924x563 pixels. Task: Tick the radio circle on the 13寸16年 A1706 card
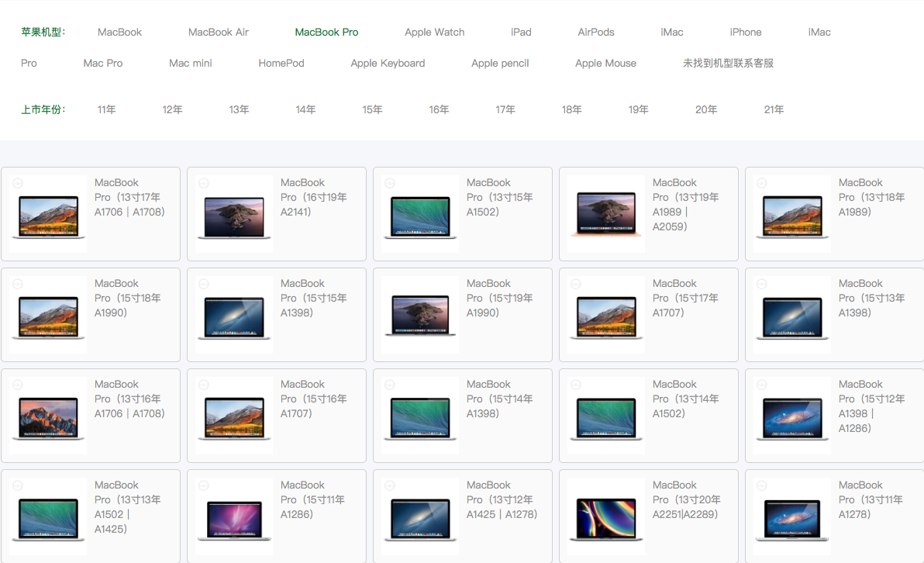[x=18, y=385]
